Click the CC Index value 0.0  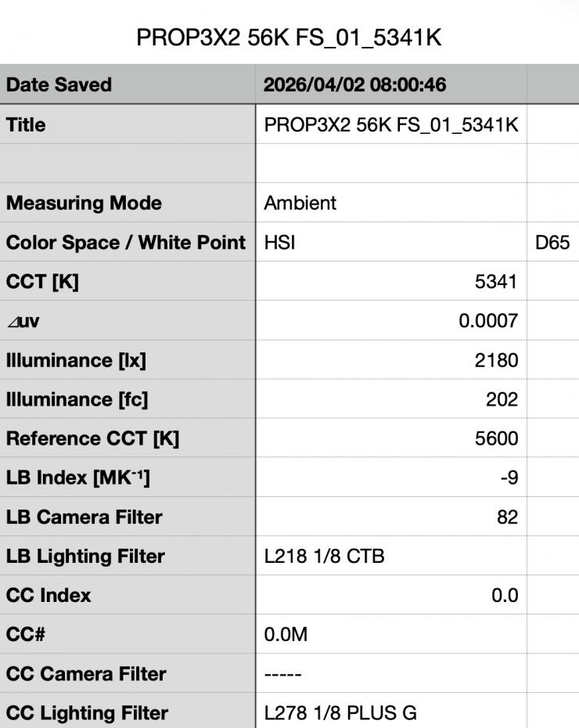(505, 596)
